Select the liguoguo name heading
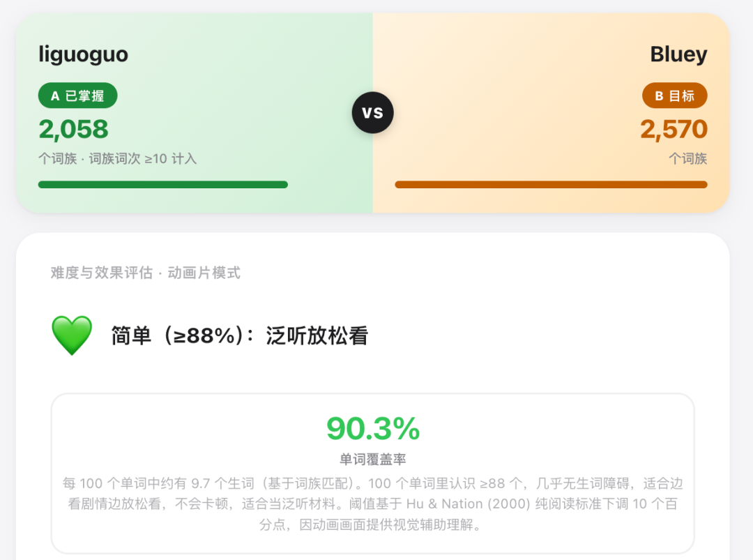 pos(83,54)
